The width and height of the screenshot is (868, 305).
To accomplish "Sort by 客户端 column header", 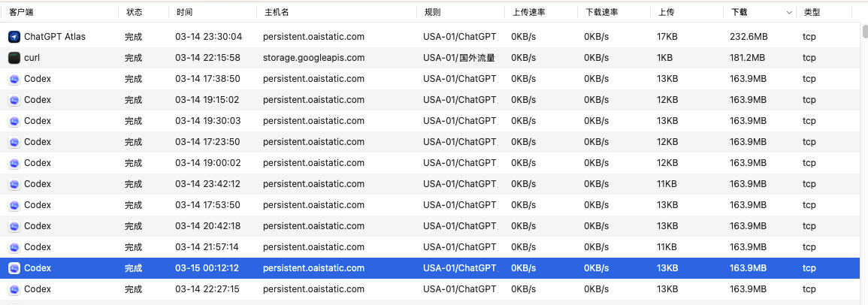I will coord(21,13).
